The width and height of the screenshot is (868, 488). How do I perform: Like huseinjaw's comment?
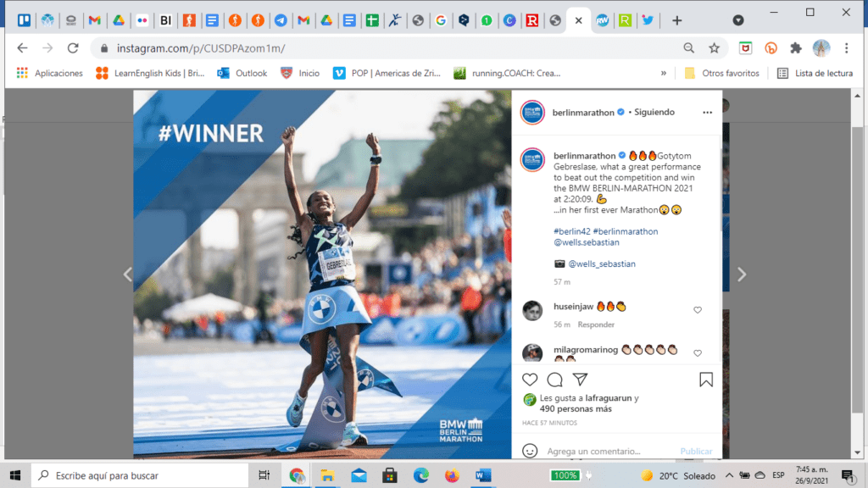click(698, 310)
